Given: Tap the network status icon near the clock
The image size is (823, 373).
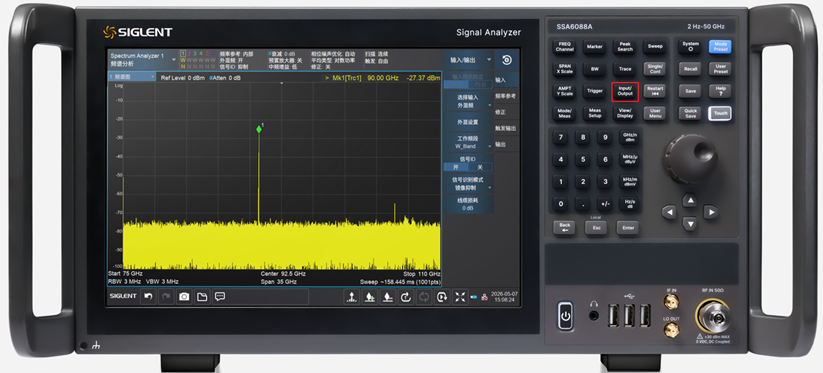Looking at the screenshot, I should 484,297.
